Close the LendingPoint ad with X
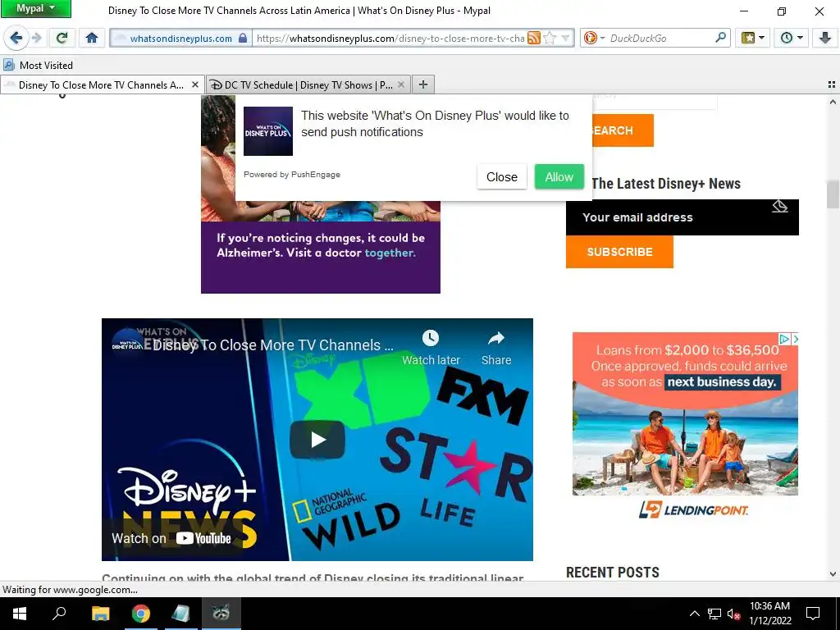 click(796, 339)
